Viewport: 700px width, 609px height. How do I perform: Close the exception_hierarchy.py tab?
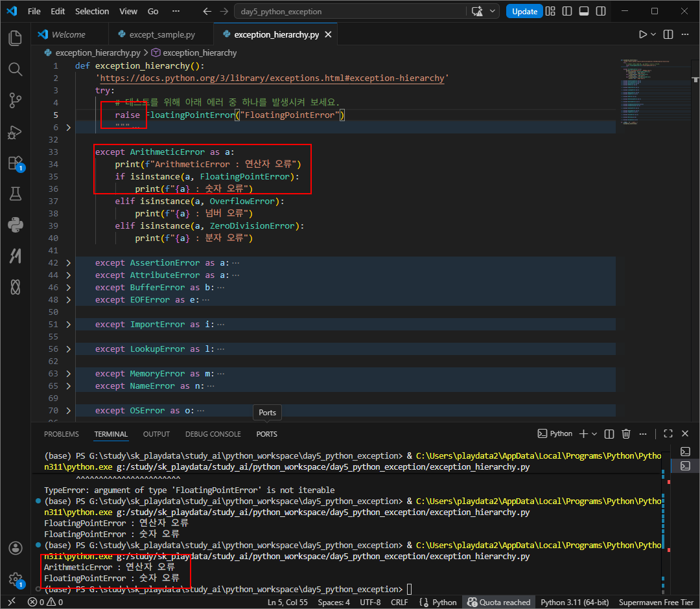click(328, 34)
